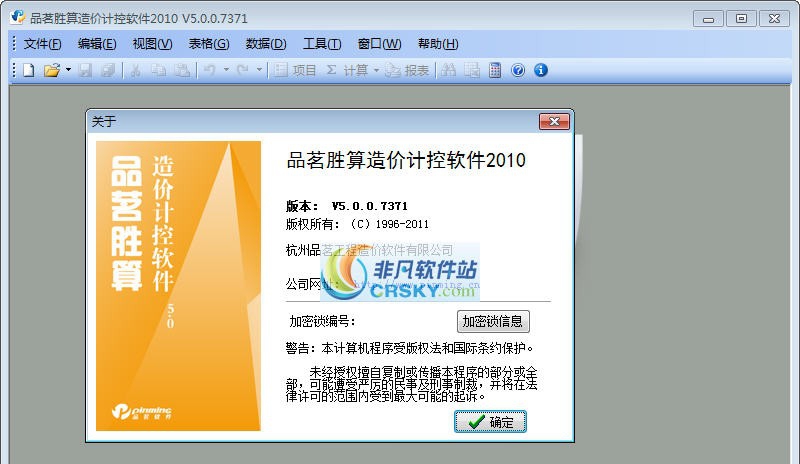
Task: Click the table icon next to binoculars
Action: (x=472, y=70)
